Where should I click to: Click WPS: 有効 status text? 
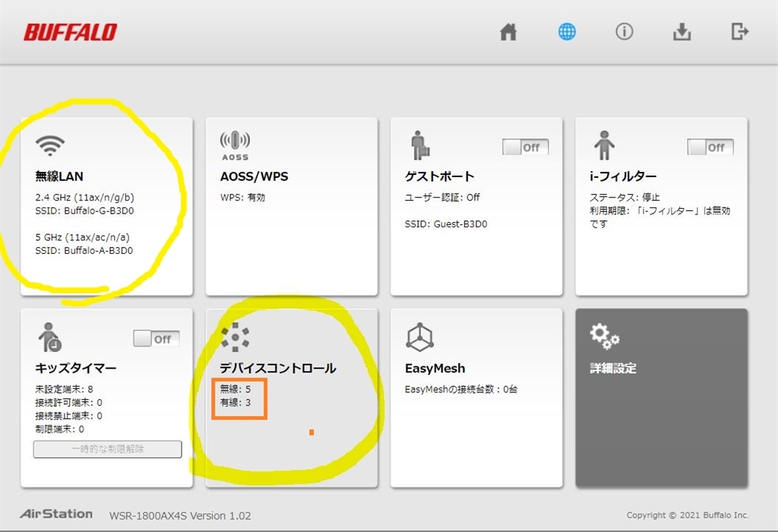pos(242,197)
